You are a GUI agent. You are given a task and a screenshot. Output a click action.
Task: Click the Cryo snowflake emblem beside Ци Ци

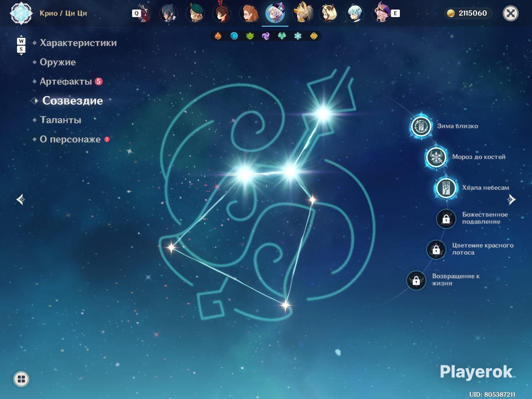[21, 13]
